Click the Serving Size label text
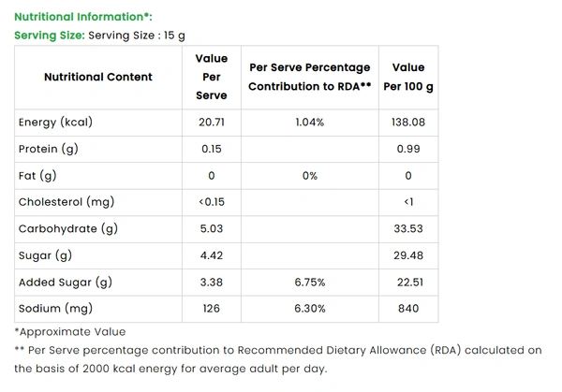 click(x=50, y=35)
